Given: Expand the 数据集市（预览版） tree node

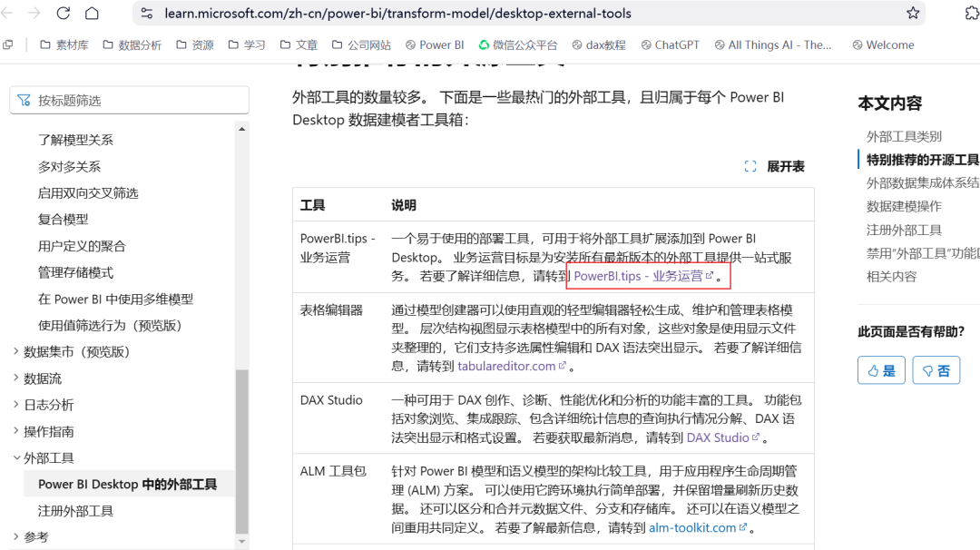Looking at the screenshot, I should coord(15,352).
